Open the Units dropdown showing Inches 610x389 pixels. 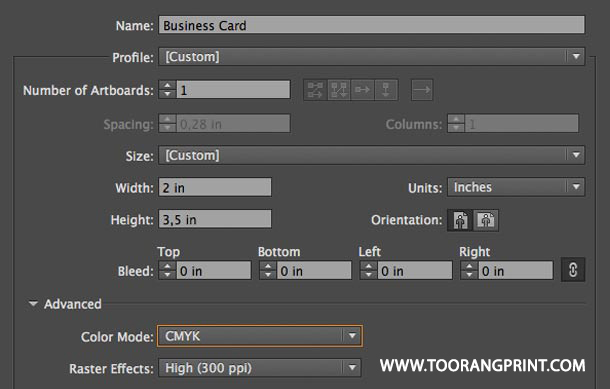(x=516, y=187)
